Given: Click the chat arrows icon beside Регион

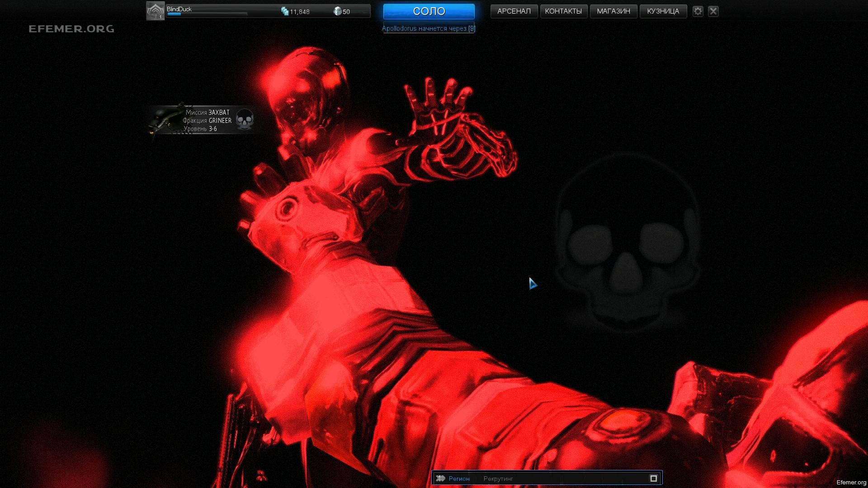Looking at the screenshot, I should (x=440, y=478).
